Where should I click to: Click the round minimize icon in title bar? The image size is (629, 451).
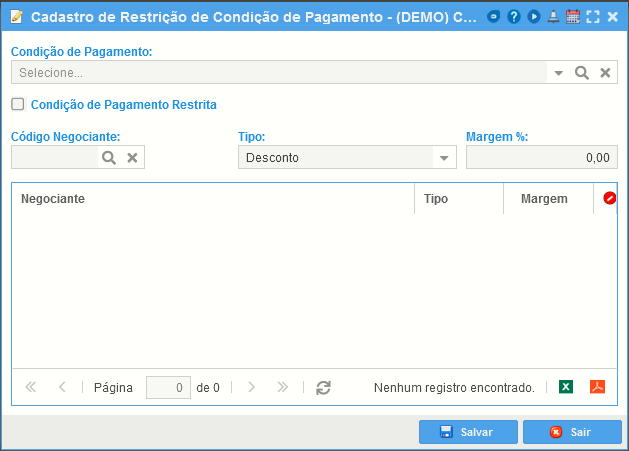click(x=493, y=17)
